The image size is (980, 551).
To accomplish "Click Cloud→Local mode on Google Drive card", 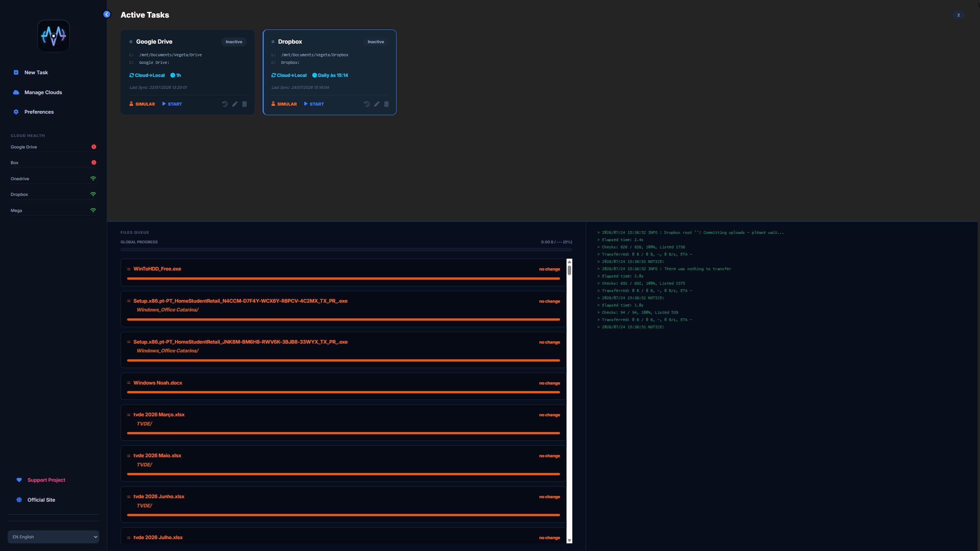I will [147, 75].
